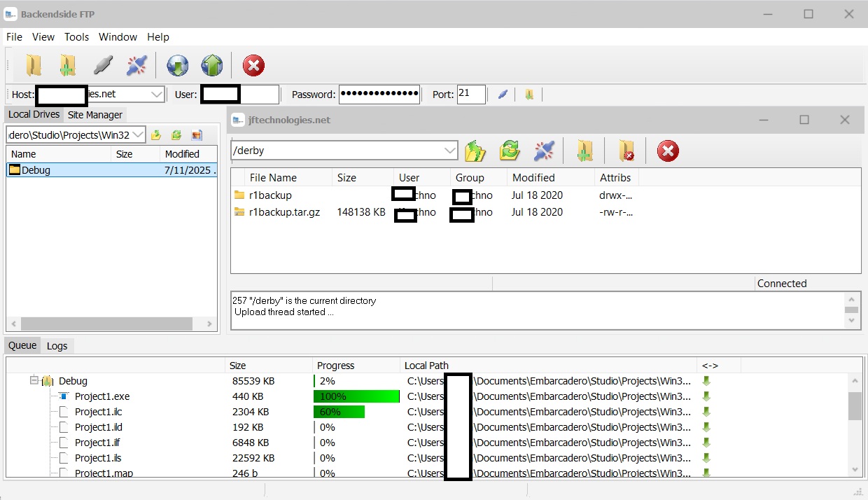This screenshot has height=500, width=868.
Task: Open the Site Manager tab
Action: point(95,114)
